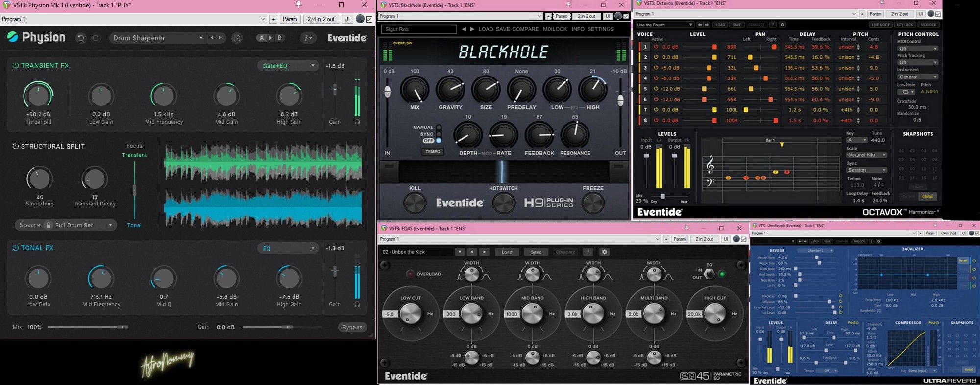Select compare slot A in Physion
The width and height of the screenshot is (980, 385).
tap(262, 38)
